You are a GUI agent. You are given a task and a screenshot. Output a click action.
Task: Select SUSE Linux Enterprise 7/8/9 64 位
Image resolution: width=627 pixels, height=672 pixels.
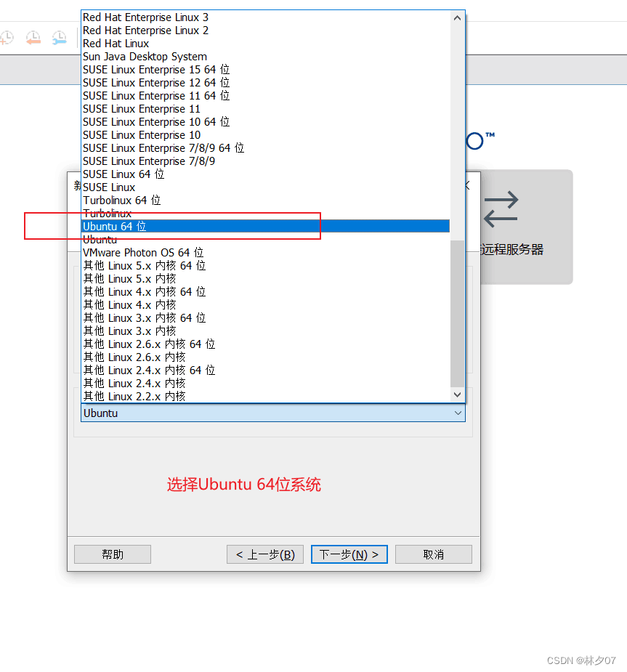265,148
